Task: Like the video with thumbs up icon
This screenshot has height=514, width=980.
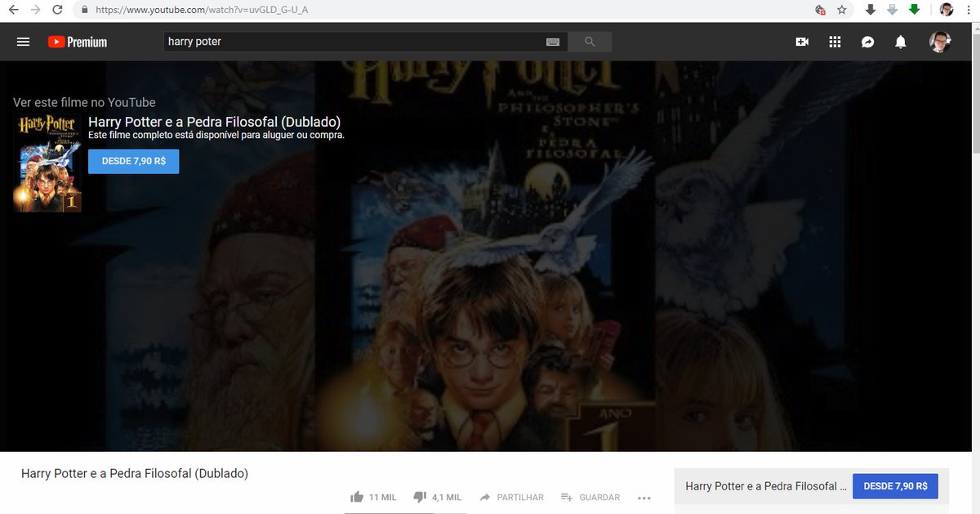Action: tap(356, 497)
